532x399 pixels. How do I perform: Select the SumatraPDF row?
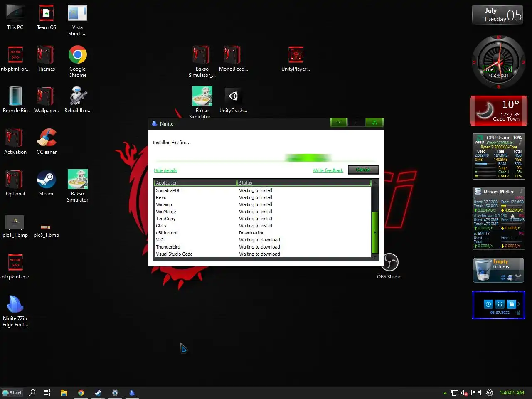pos(262,190)
